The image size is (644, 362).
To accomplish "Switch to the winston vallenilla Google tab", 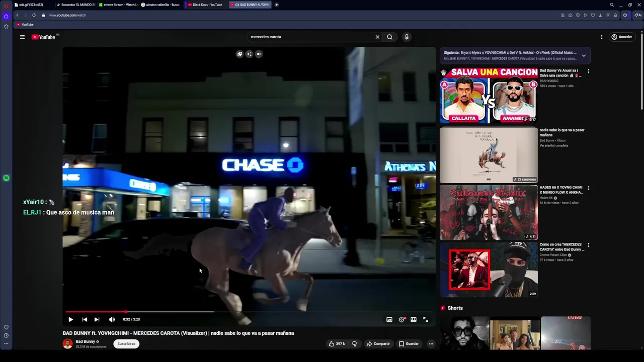I will [160, 5].
